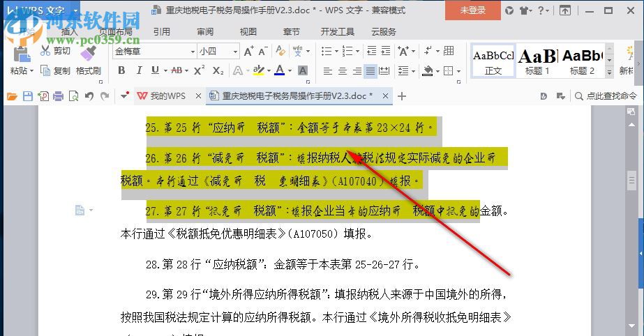644x336 pixels.
Task: Cut selection with the scissors icon
Action: coord(45,50)
